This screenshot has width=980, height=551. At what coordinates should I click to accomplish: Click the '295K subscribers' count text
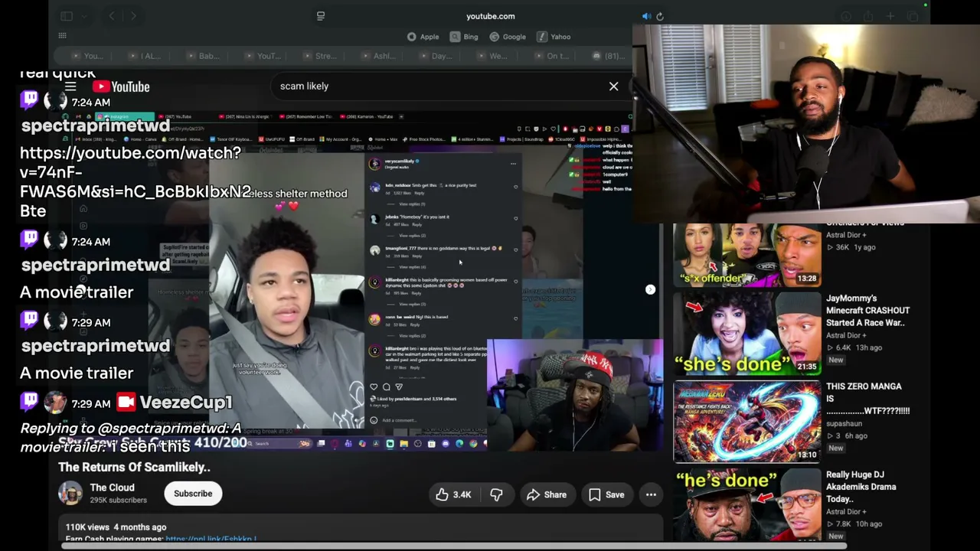click(x=118, y=500)
